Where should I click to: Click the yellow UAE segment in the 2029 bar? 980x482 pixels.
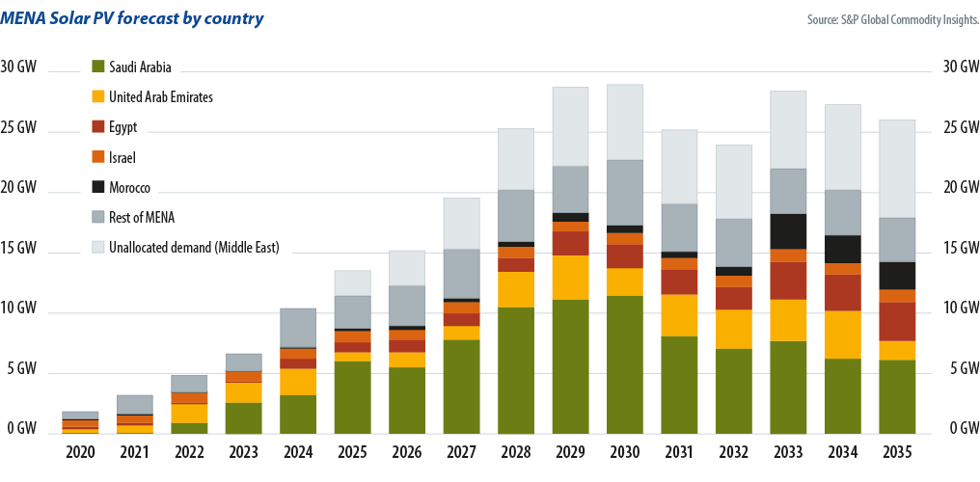[570, 278]
